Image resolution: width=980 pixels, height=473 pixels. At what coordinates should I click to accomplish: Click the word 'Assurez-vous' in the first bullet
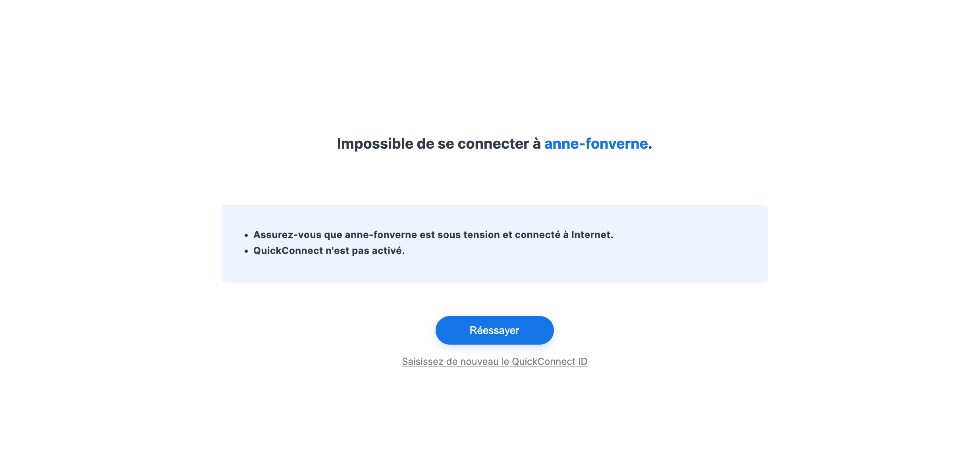287,235
